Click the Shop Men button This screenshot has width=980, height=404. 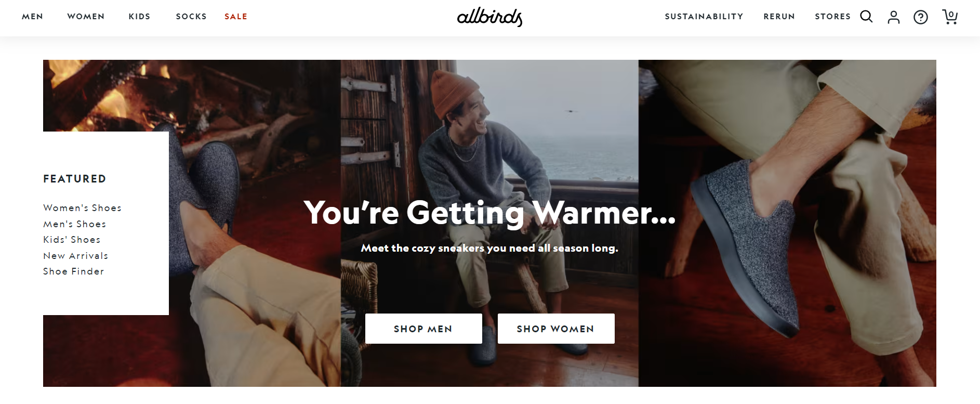click(x=423, y=329)
